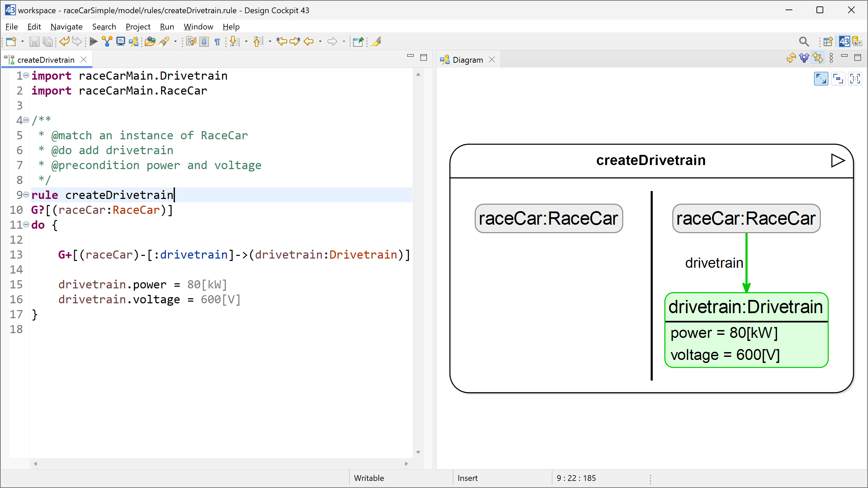
Task: Click the 1:1 original size diagram button
Action: pos(855,79)
